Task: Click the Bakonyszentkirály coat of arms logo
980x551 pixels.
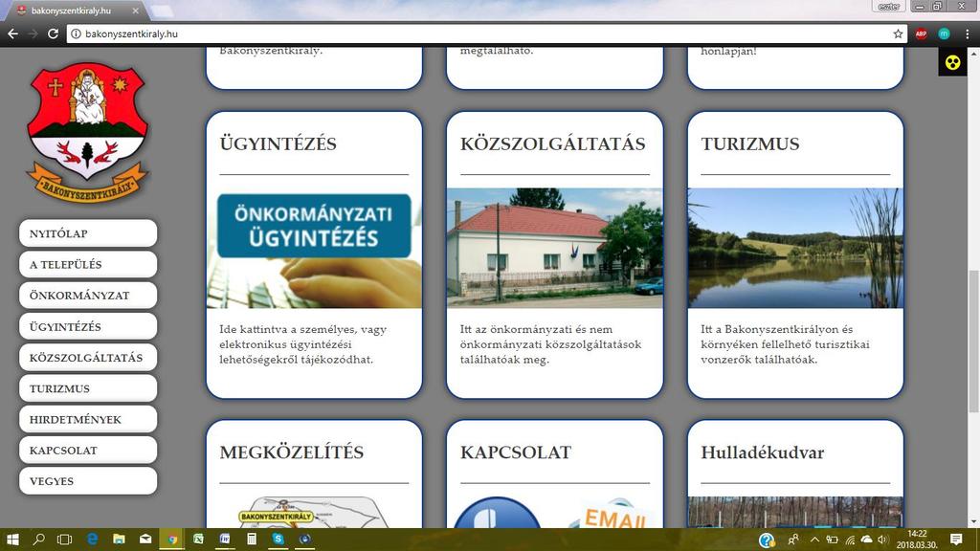Action: point(87,132)
